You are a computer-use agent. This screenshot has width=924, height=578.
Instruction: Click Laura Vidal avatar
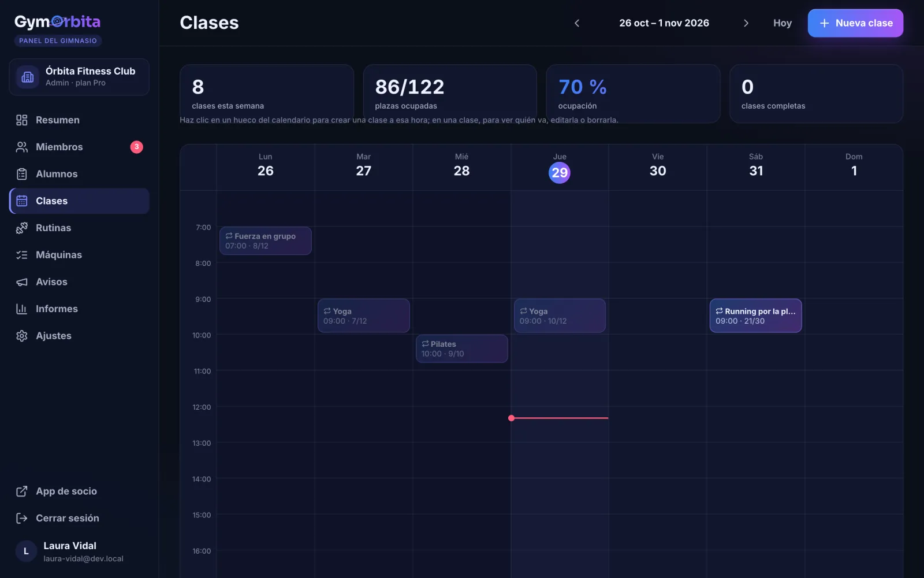pyautogui.click(x=26, y=551)
